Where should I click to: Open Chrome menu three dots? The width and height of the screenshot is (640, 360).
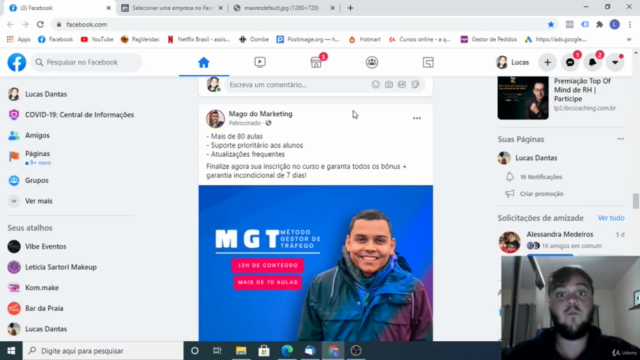point(630,24)
